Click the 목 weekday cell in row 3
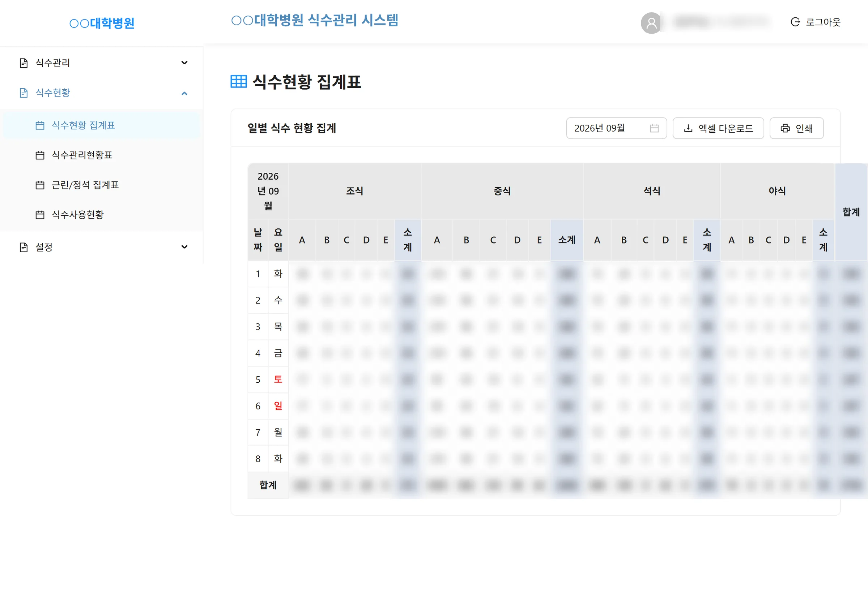This screenshot has width=868, height=610. click(x=278, y=326)
